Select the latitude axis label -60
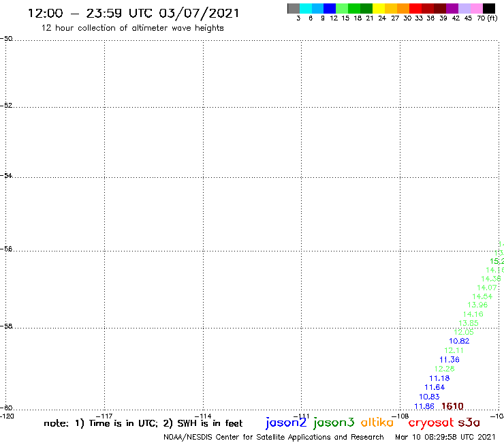Image resolution: width=504 pixels, height=443 pixels. (6, 408)
